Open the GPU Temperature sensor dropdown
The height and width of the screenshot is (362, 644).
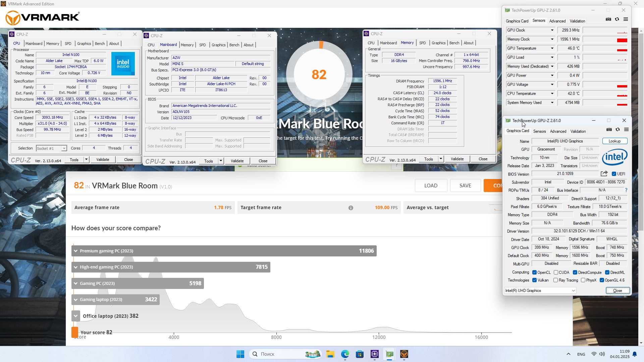pos(552,48)
